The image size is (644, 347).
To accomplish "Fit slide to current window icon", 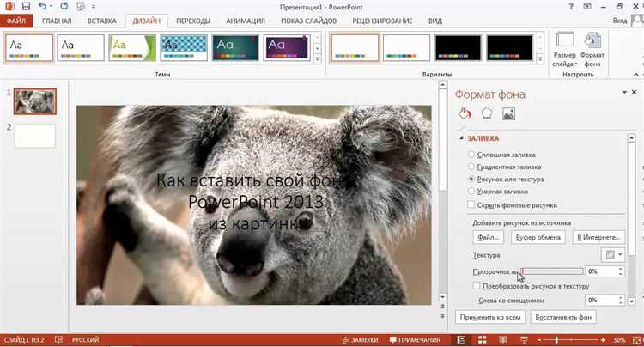I will (637, 340).
